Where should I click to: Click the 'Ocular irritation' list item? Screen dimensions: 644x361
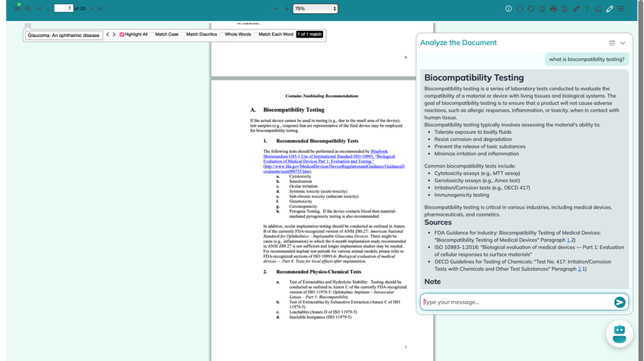pyautogui.click(x=303, y=186)
